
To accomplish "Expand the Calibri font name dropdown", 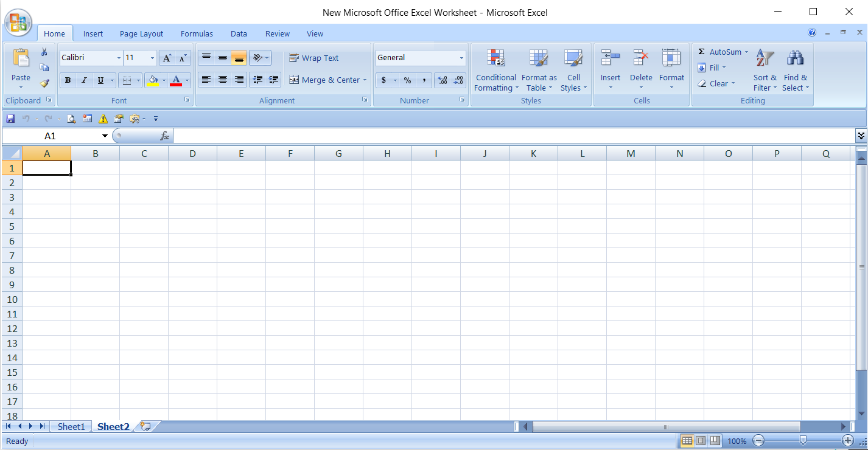I will [119, 58].
